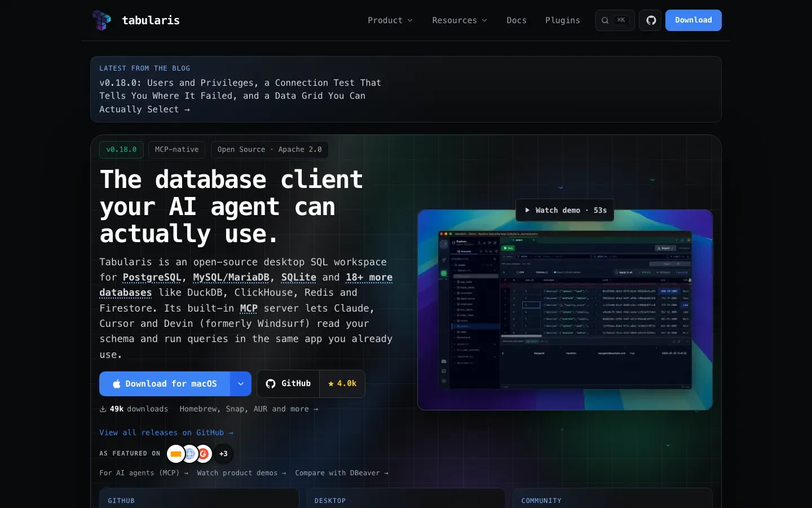Click the search magnifier box in the navbar

tap(615, 20)
